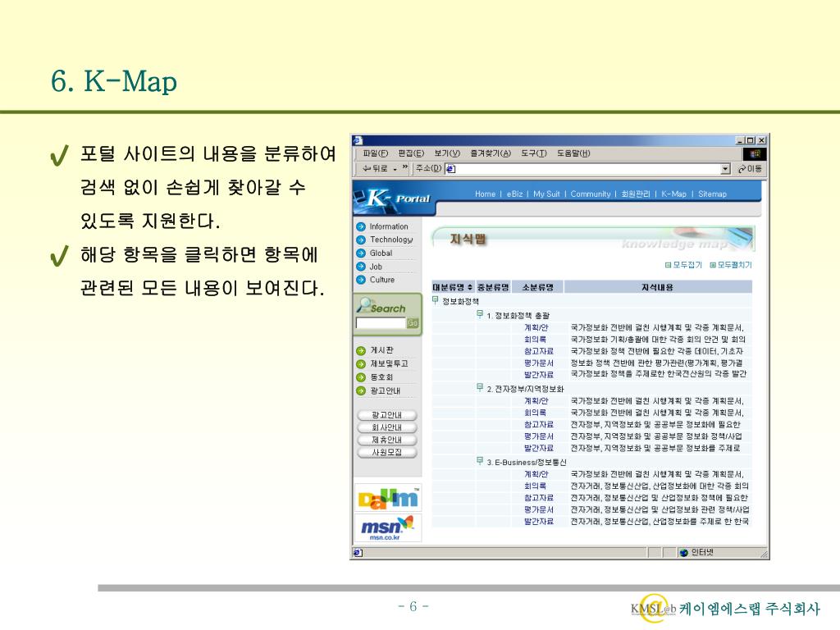Click the search text box in sidebar
The width and height of the screenshot is (840, 630).
pyautogui.click(x=381, y=323)
